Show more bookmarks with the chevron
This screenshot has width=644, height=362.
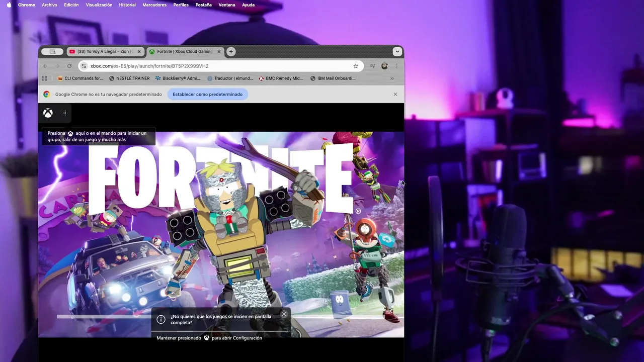392,78
